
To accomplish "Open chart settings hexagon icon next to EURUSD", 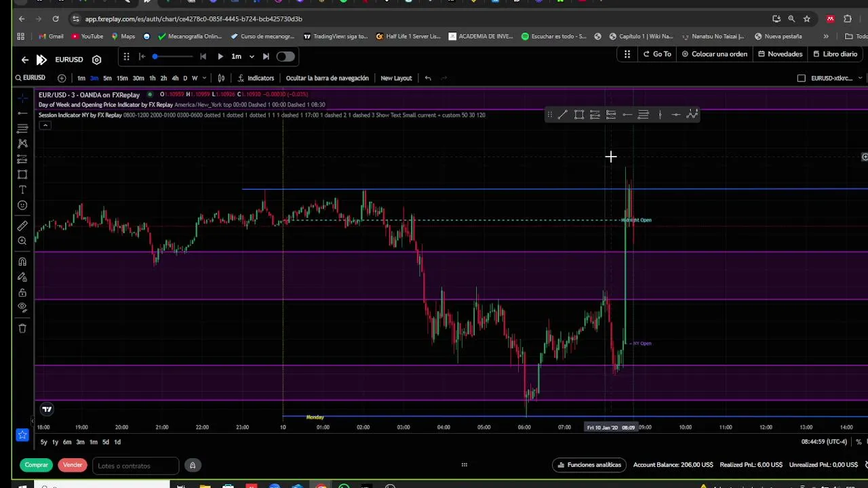I will click(x=96, y=60).
